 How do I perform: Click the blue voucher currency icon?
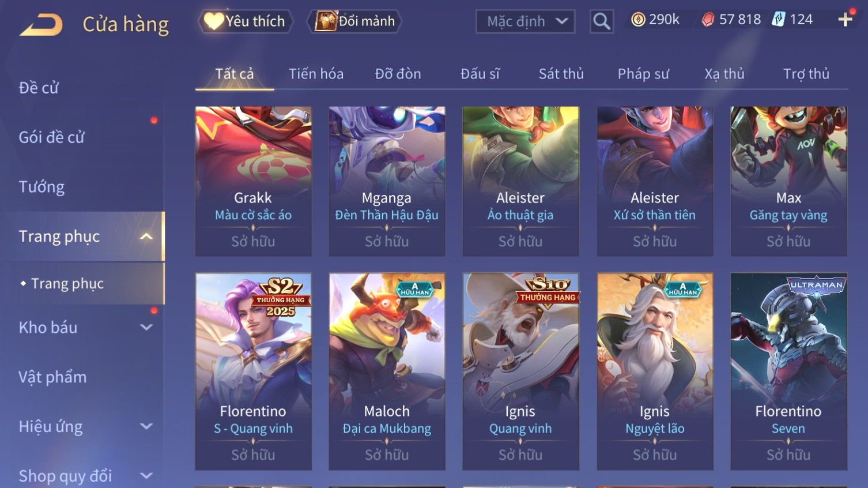pos(779,20)
